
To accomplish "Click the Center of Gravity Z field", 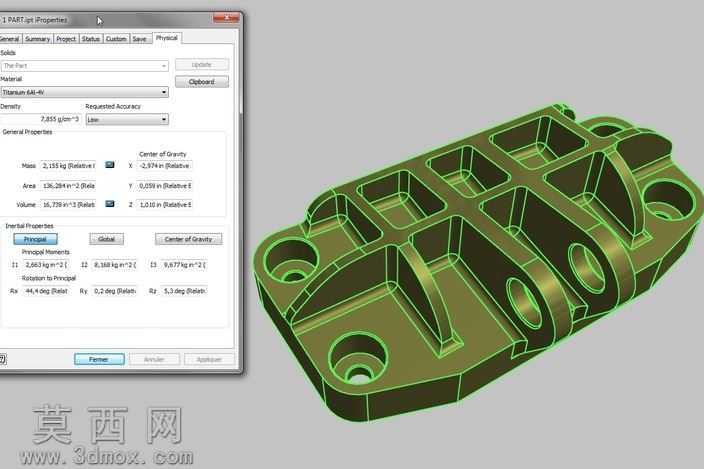I will [x=164, y=205].
